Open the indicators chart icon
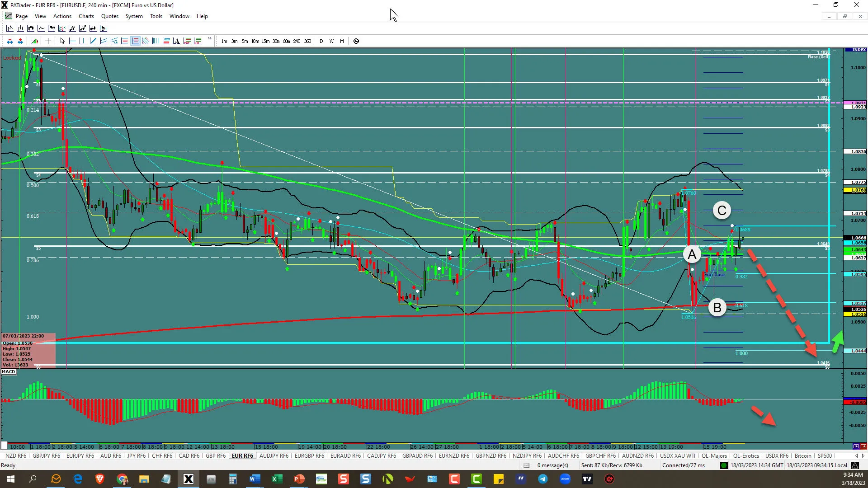This screenshot has height=488, width=868. [34, 41]
